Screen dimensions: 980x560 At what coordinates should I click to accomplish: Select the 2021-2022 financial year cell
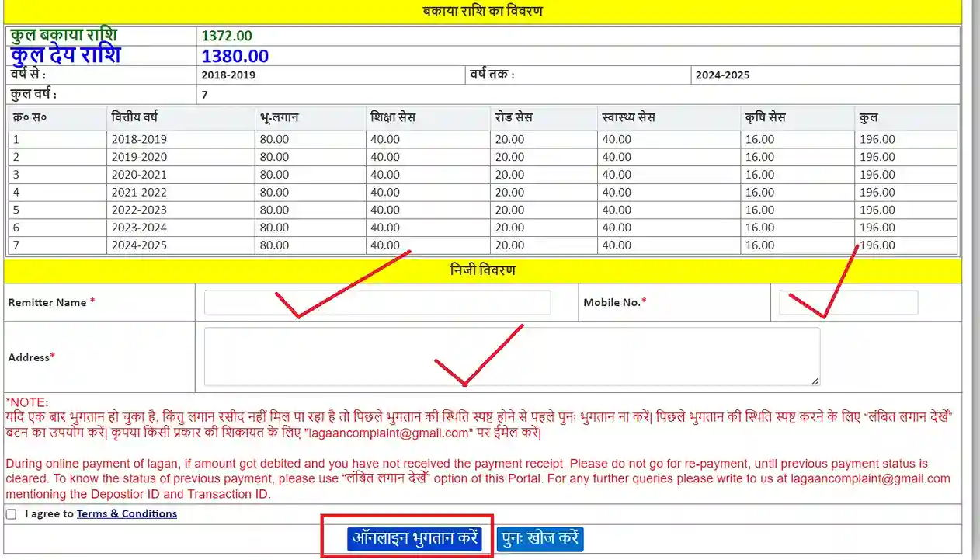click(x=139, y=193)
